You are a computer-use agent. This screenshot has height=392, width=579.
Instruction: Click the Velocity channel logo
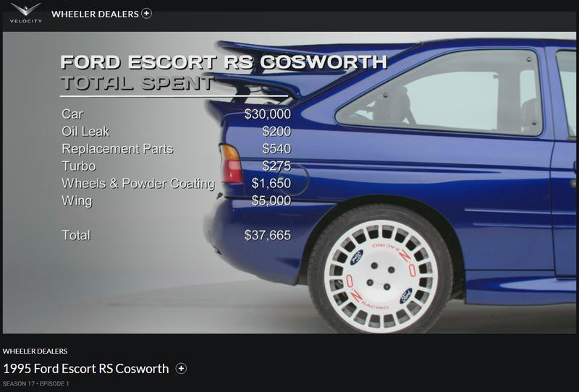25,13
